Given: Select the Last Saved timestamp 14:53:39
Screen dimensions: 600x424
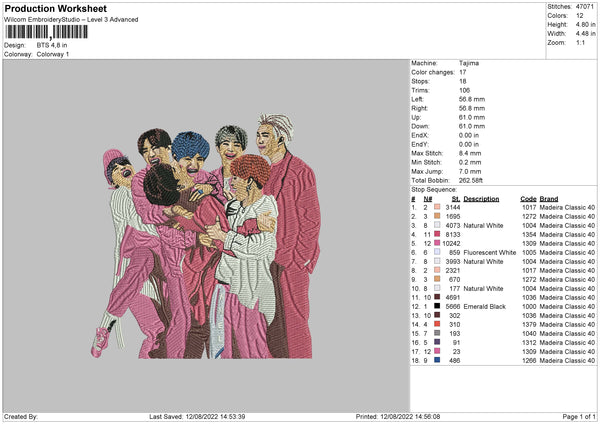Looking at the screenshot, I should pyautogui.click(x=232, y=417).
